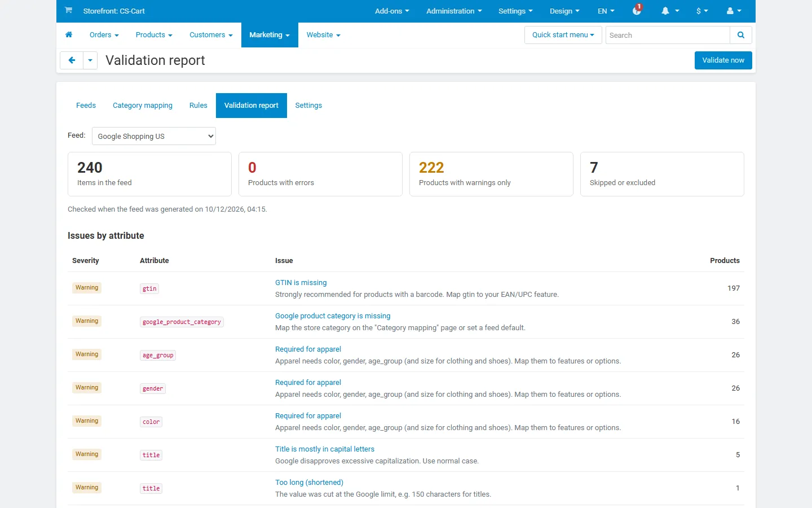Click the Storefront: CS-Cart link
812x508 pixels.
(114, 11)
